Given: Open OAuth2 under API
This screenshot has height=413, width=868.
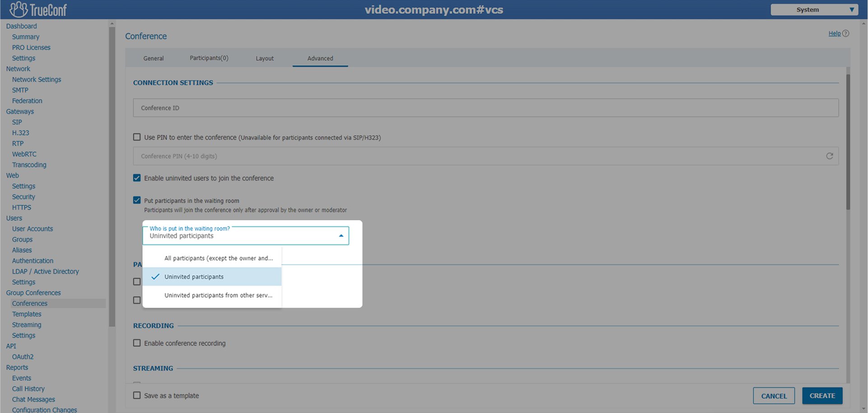Looking at the screenshot, I should pyautogui.click(x=23, y=357).
